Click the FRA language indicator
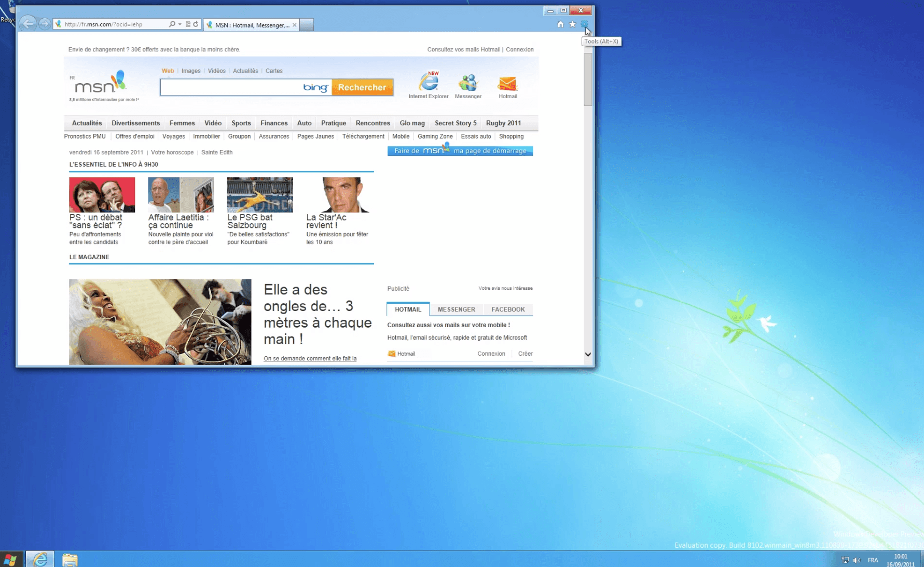Image resolution: width=924 pixels, height=567 pixels. pos(873,560)
